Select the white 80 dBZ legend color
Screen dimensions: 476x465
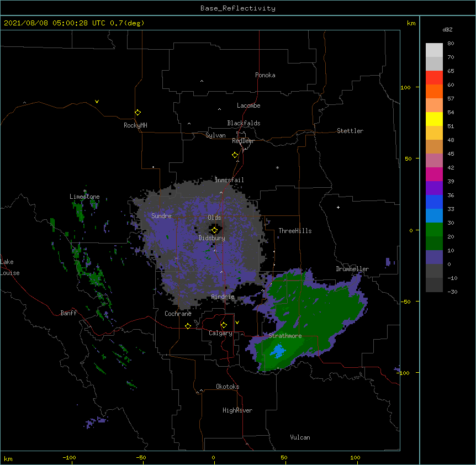pos(434,50)
